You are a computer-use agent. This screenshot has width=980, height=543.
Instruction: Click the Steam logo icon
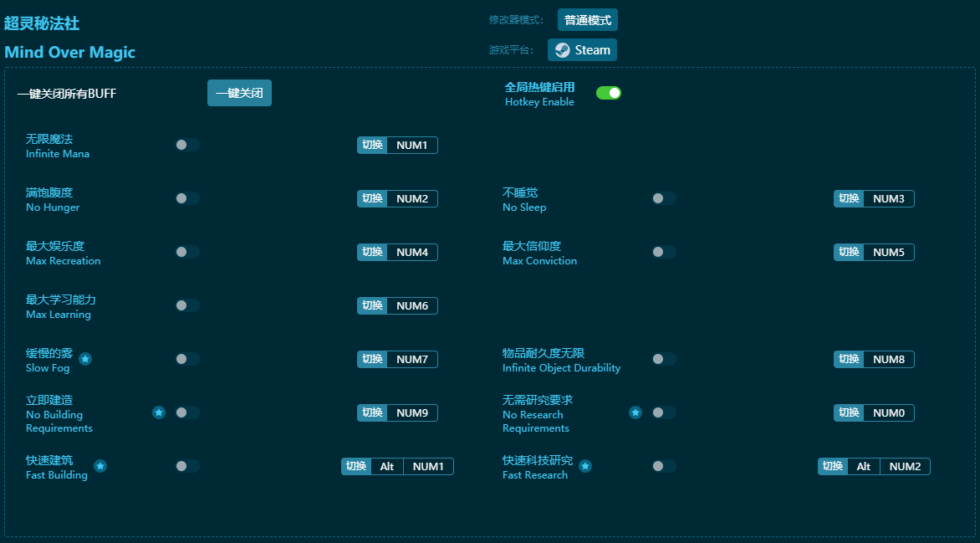[563, 50]
